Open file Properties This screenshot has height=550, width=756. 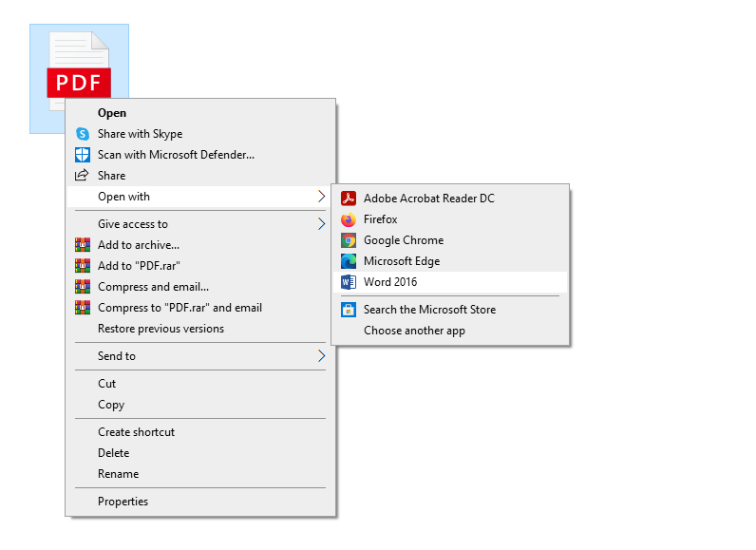tap(199, 502)
